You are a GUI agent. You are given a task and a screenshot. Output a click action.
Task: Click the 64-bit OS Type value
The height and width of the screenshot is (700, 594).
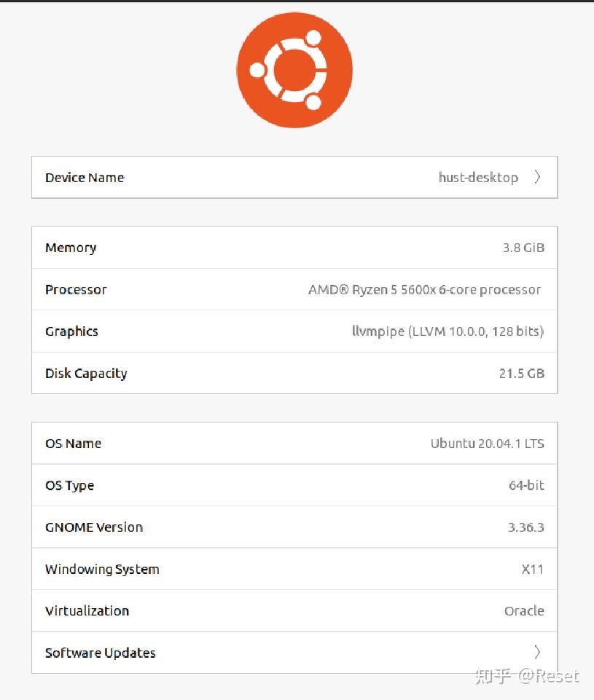[x=526, y=485]
